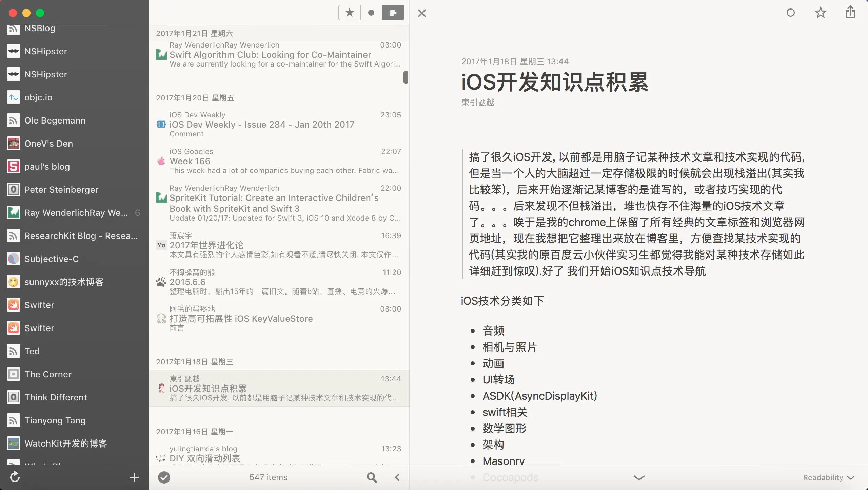Click the article list scrollbar handle
The width and height of the screenshot is (868, 490).
406,77
